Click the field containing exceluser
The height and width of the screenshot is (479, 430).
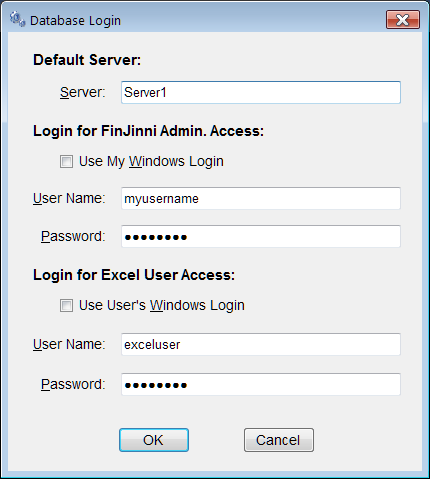pyautogui.click(x=261, y=344)
